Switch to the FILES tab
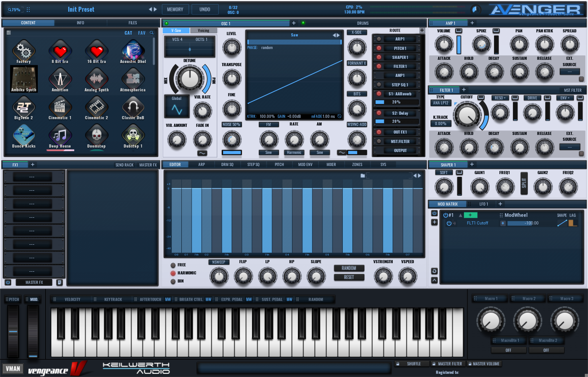Image resolution: width=588 pixels, height=377 pixels. point(133,23)
